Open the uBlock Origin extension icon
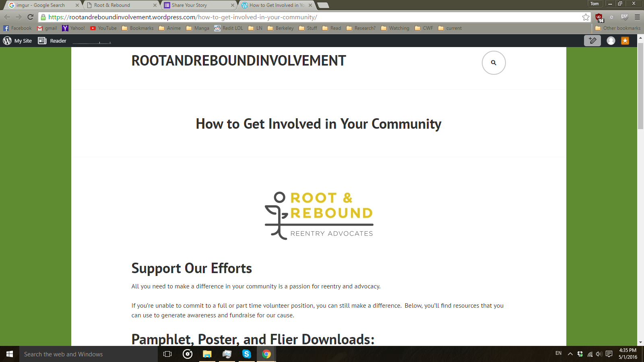Screen dimensions: 644x362 click(599, 17)
